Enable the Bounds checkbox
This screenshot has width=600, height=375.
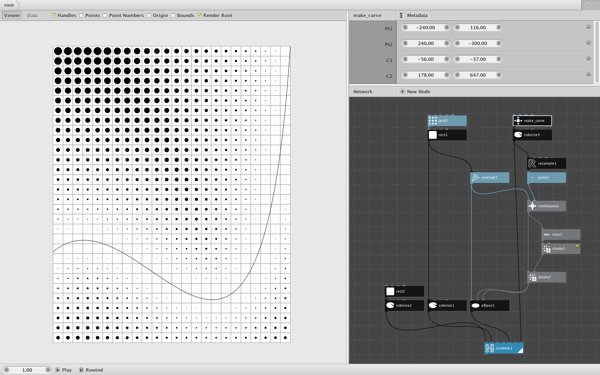(x=173, y=15)
